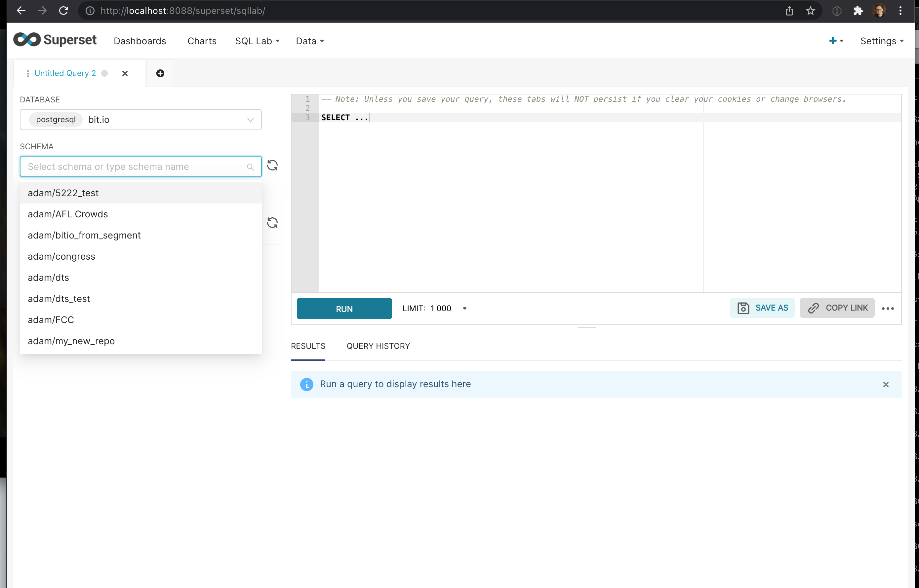Image resolution: width=919 pixels, height=588 pixels.
Task: Open the SQL Lab menu
Action: pos(257,41)
